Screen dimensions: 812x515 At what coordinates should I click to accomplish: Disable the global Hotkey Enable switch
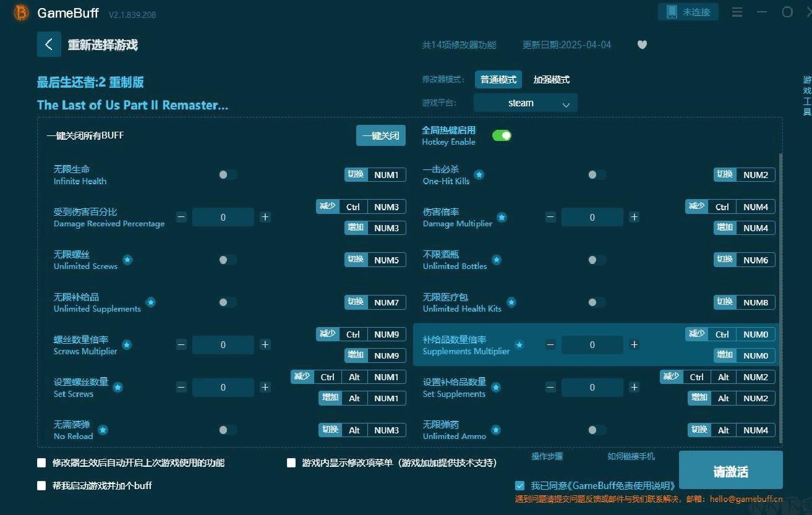(x=502, y=135)
